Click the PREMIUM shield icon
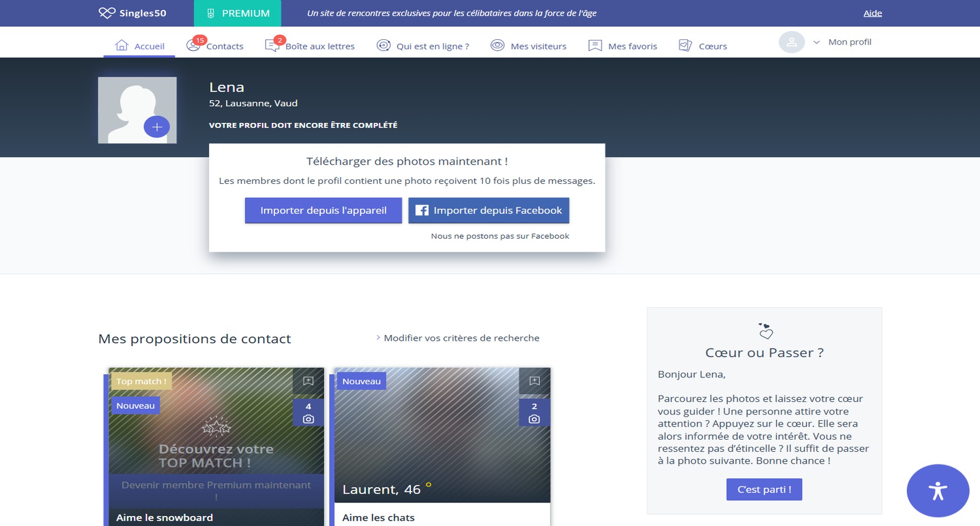This screenshot has width=980, height=526. (x=210, y=14)
